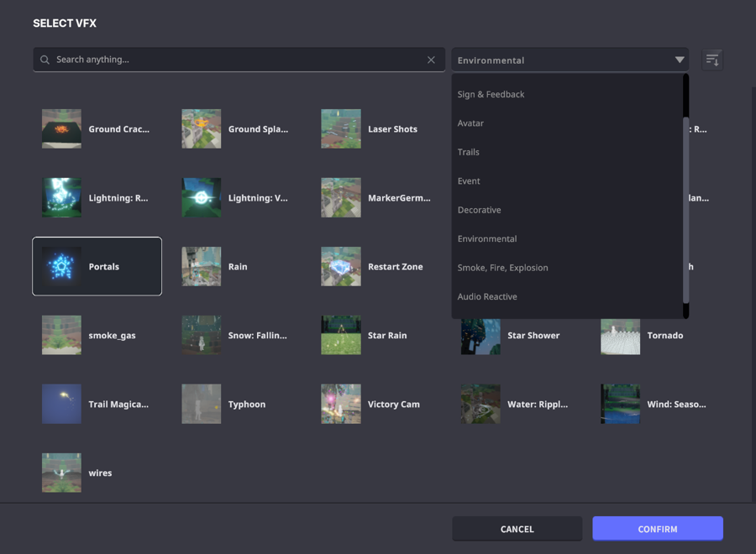This screenshot has height=554, width=756.
Task: Select Avatar category option
Action: tap(470, 123)
